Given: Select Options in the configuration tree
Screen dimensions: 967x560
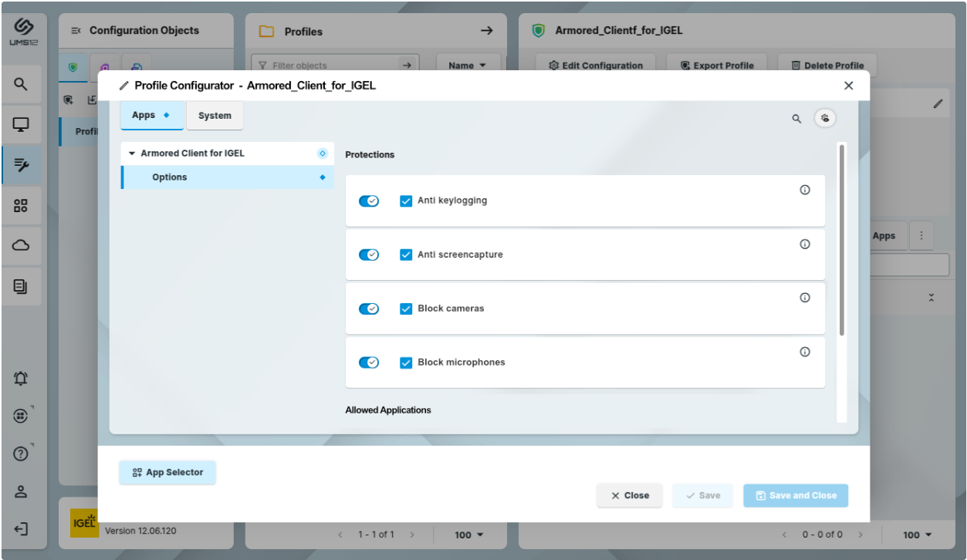Looking at the screenshot, I should pos(170,177).
